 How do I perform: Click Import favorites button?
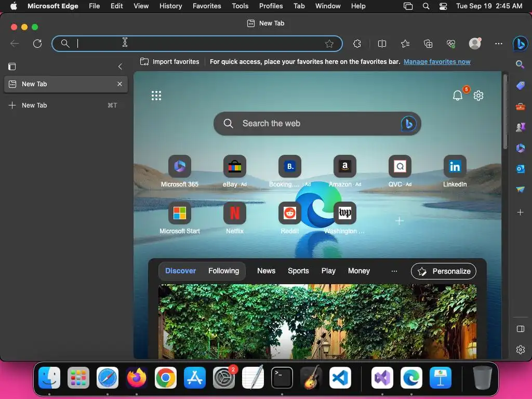click(170, 62)
